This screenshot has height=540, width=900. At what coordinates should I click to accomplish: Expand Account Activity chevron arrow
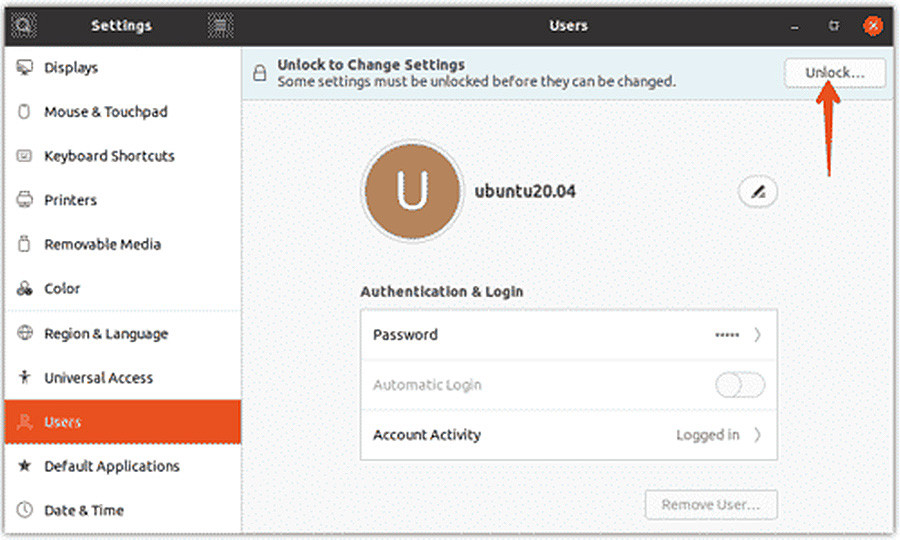point(757,435)
